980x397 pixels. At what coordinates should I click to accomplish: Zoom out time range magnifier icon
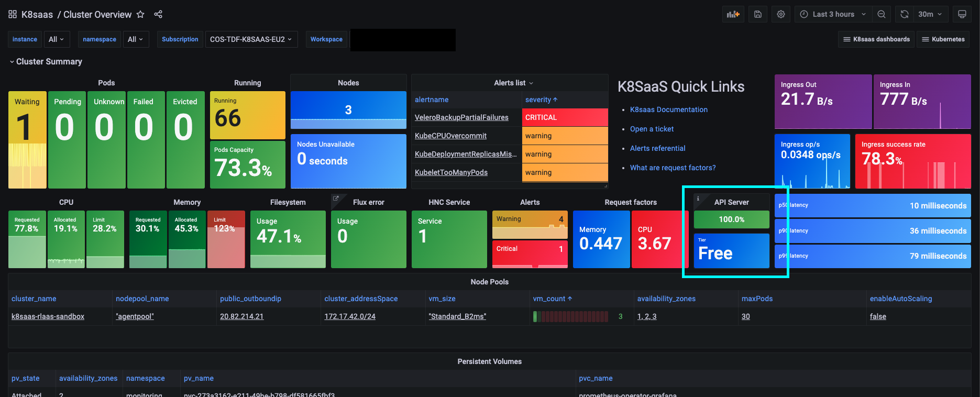coord(882,14)
